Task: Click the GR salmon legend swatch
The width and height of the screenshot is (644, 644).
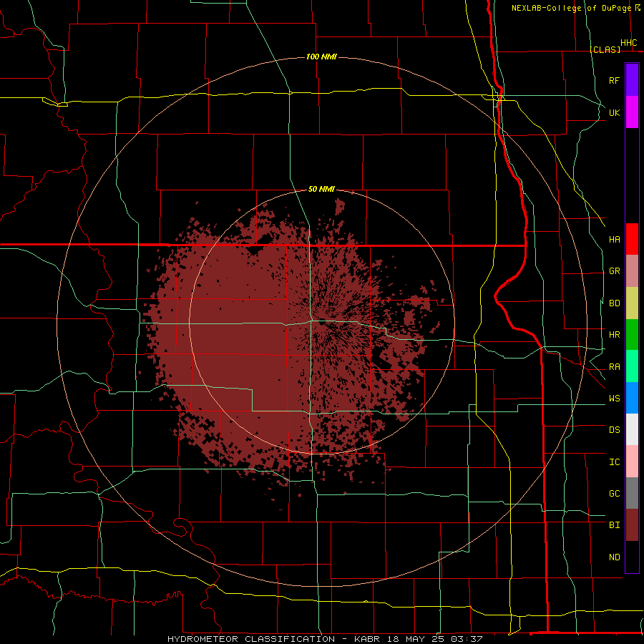Action: 632,271
